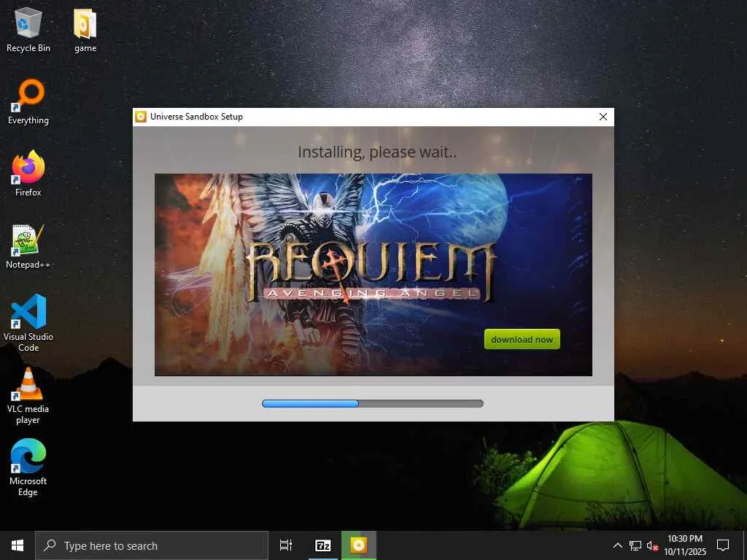Select the Microsoft Edge desktop shortcut
Viewport: 747px width, 560px height.
(x=28, y=467)
